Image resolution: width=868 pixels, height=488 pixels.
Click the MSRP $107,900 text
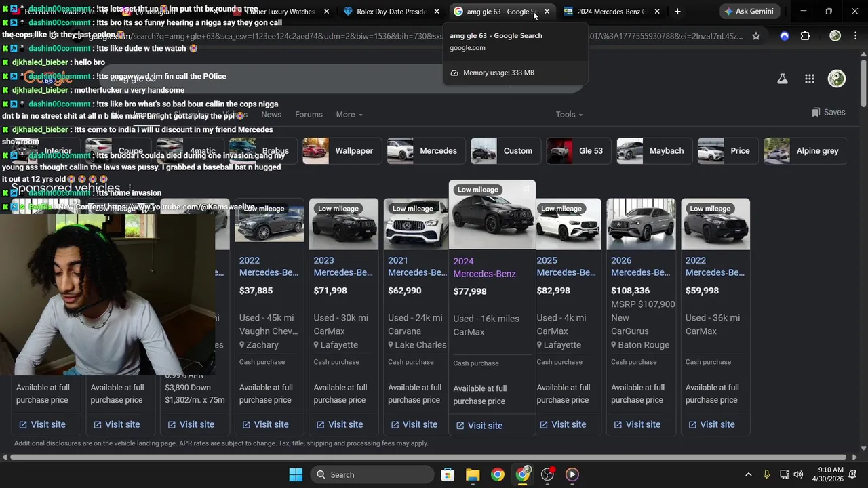pyautogui.click(x=643, y=304)
